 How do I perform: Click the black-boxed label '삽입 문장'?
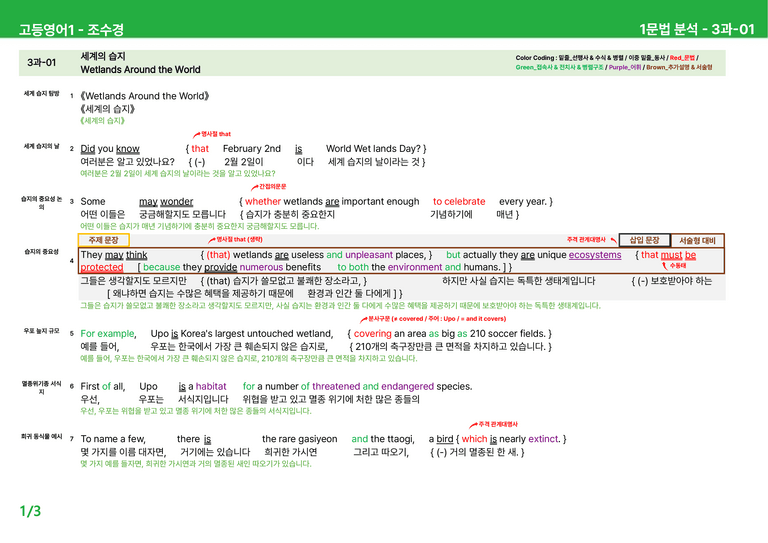[x=644, y=240]
